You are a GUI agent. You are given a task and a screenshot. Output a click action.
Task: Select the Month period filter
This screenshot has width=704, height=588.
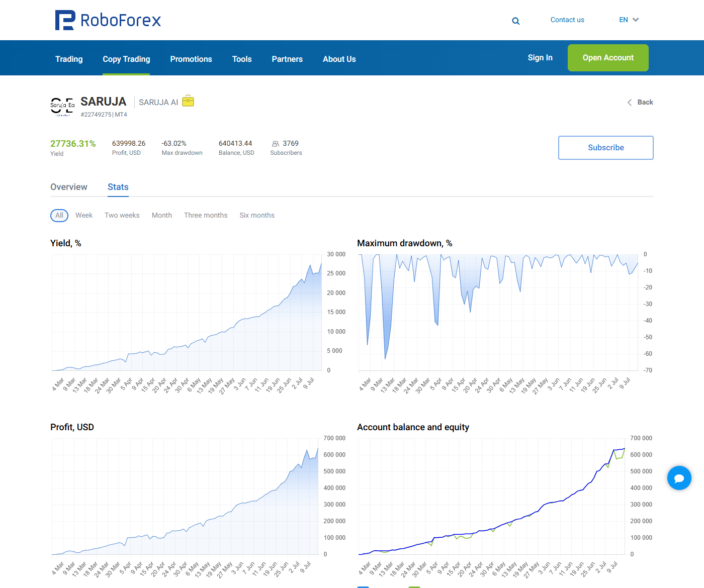pyautogui.click(x=162, y=215)
